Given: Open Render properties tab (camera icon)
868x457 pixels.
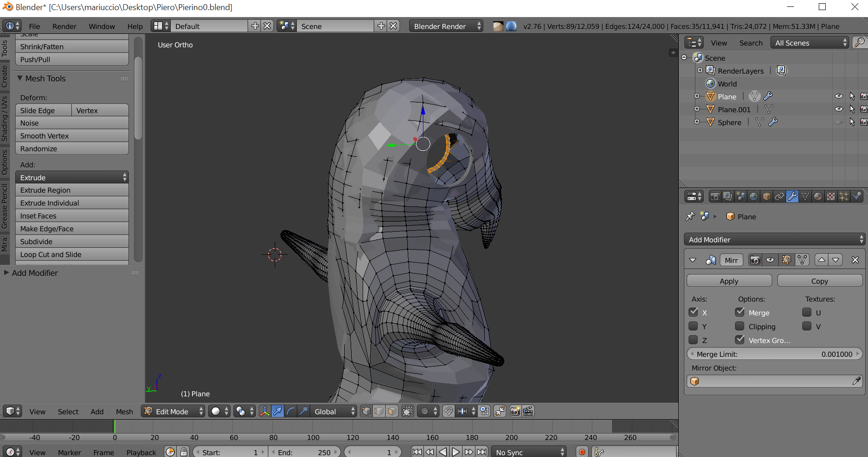Looking at the screenshot, I should (x=715, y=196).
